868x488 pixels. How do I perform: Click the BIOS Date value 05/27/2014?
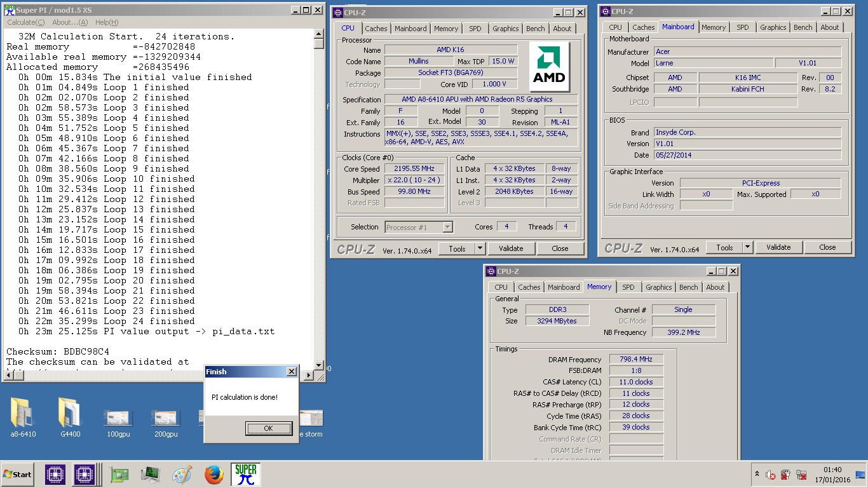(x=747, y=155)
